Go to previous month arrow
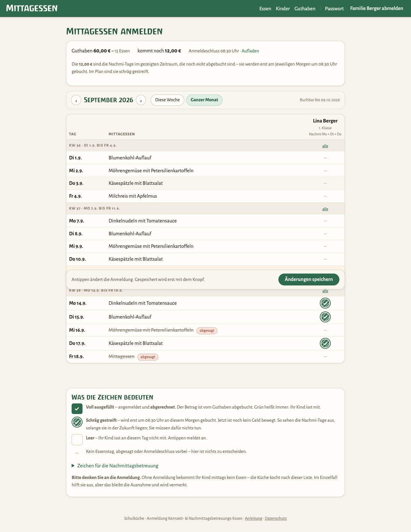This screenshot has height=532, width=411. (x=76, y=100)
